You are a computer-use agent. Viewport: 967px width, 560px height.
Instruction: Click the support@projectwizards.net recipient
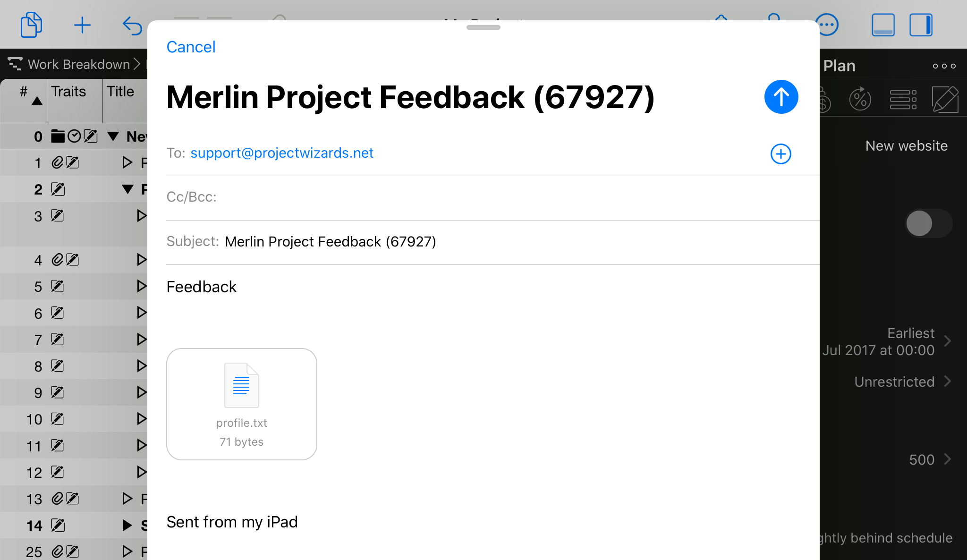click(282, 153)
